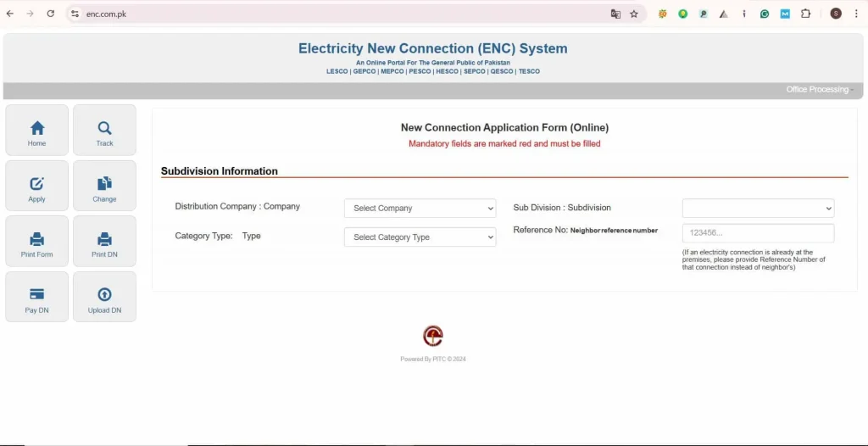The height and width of the screenshot is (446, 868).
Task: Focus the Reference No input field
Action: click(x=758, y=233)
